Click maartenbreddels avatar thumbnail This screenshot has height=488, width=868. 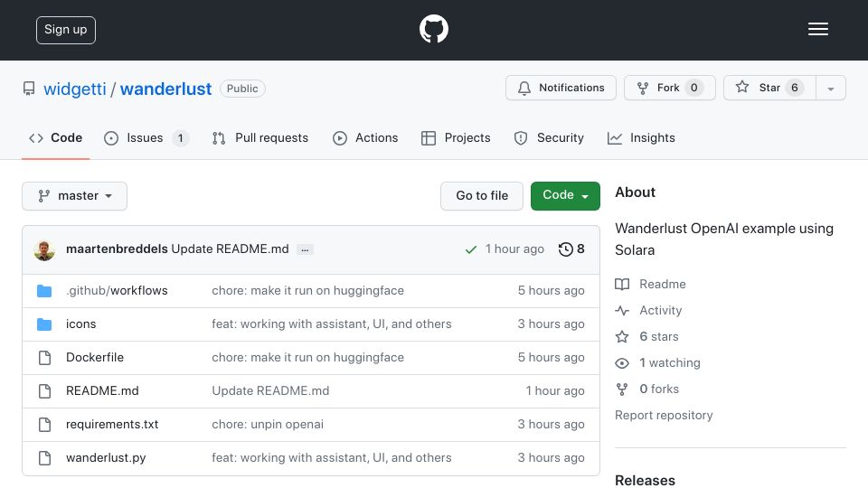44,250
